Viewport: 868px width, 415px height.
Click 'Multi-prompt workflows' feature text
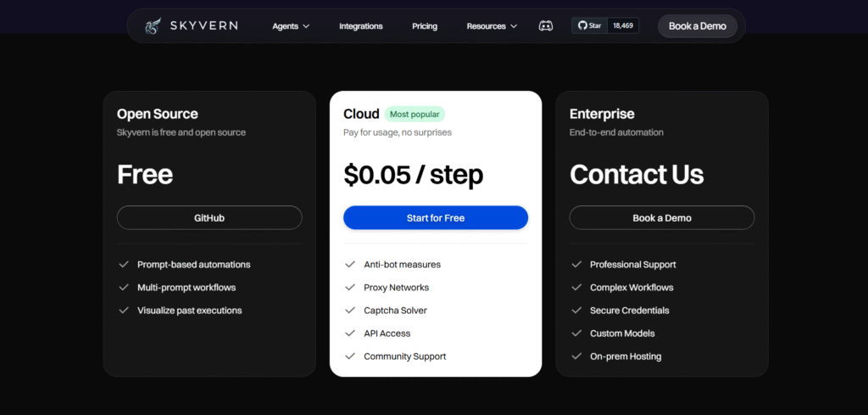click(186, 288)
